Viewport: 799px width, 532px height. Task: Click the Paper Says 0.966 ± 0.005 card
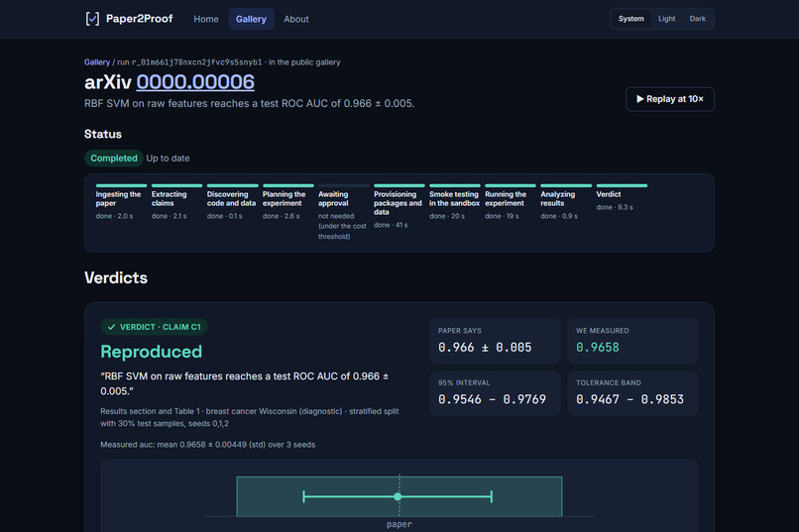(495, 341)
